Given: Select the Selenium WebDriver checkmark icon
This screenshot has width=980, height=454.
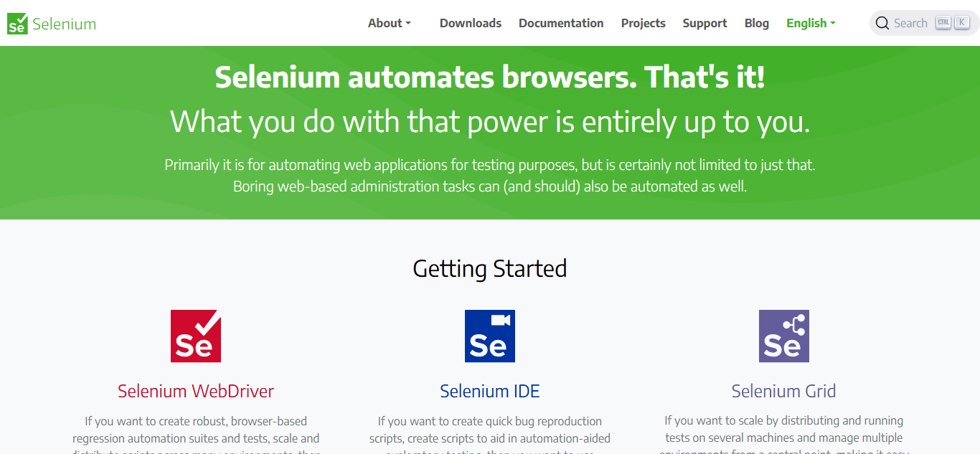Looking at the screenshot, I should click(195, 335).
